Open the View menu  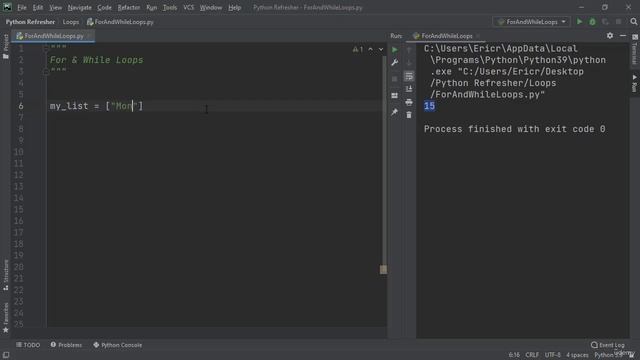pyautogui.click(x=56, y=7)
